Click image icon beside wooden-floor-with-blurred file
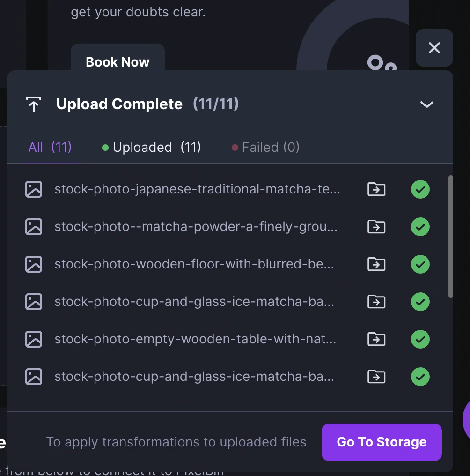This screenshot has width=470, height=476. tap(34, 264)
